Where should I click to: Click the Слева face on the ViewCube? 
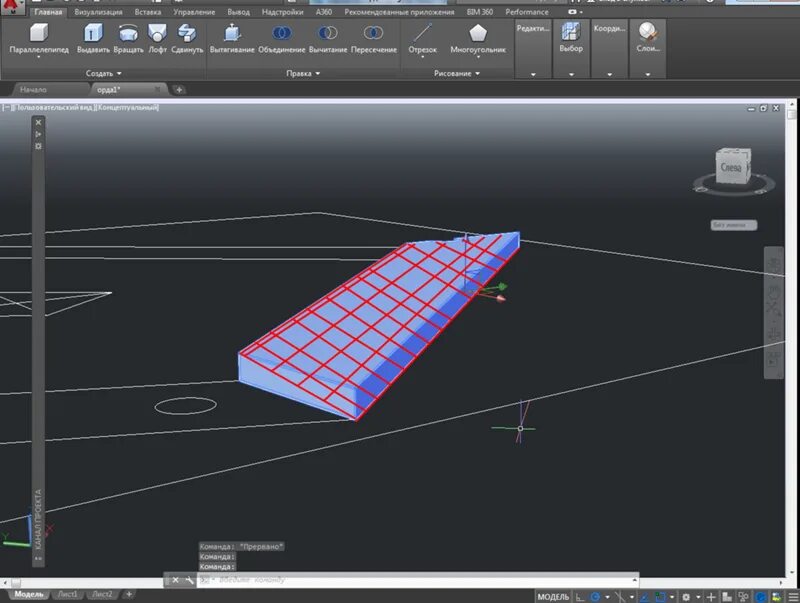pos(731,167)
